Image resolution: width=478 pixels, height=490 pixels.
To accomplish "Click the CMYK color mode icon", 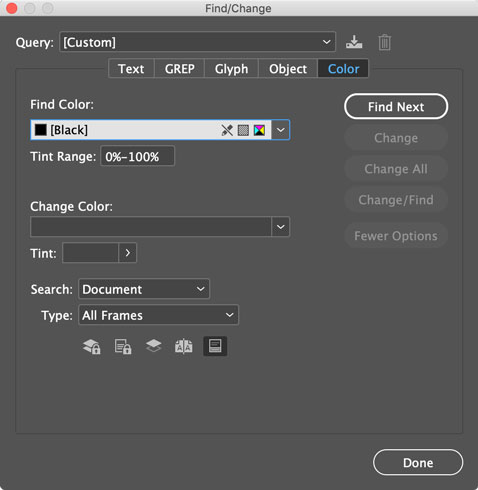I will [x=259, y=130].
